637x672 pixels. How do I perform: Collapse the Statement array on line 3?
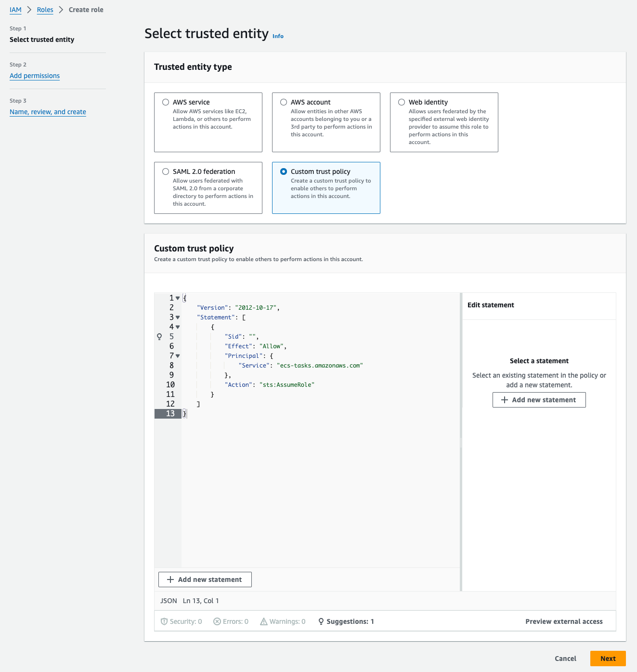point(178,317)
